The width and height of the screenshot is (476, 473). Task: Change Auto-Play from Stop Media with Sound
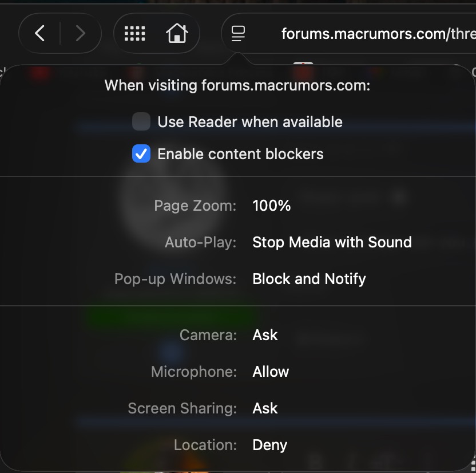pyautogui.click(x=332, y=242)
